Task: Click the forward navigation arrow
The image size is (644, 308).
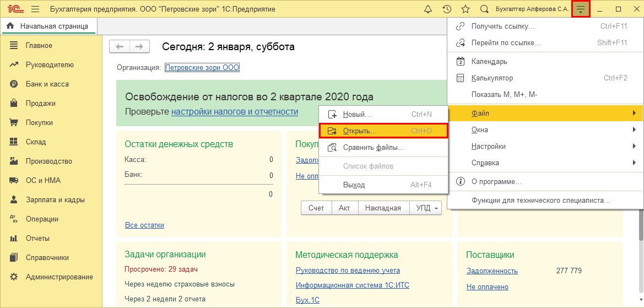Action: coord(139,47)
